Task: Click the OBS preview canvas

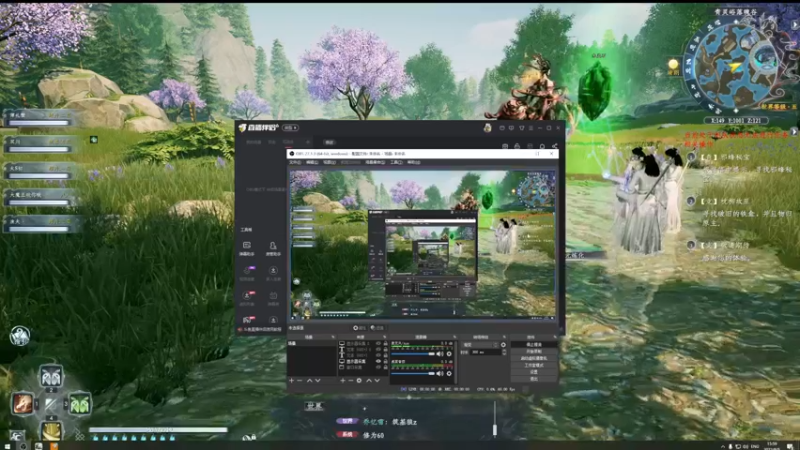Action: [422, 244]
